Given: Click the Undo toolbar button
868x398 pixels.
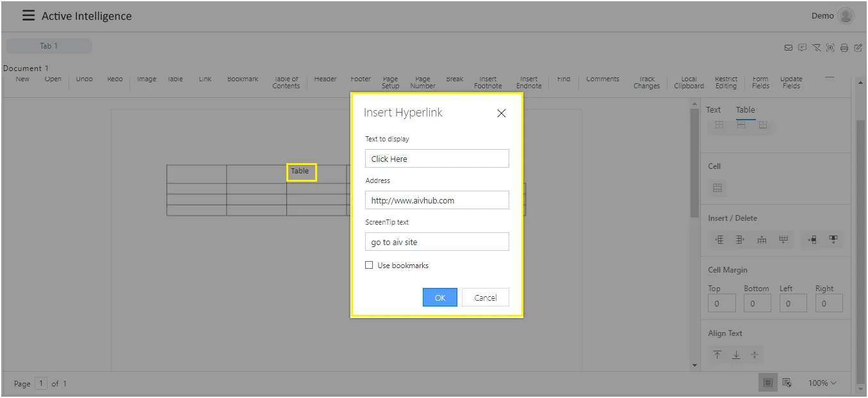Looking at the screenshot, I should click(84, 79).
